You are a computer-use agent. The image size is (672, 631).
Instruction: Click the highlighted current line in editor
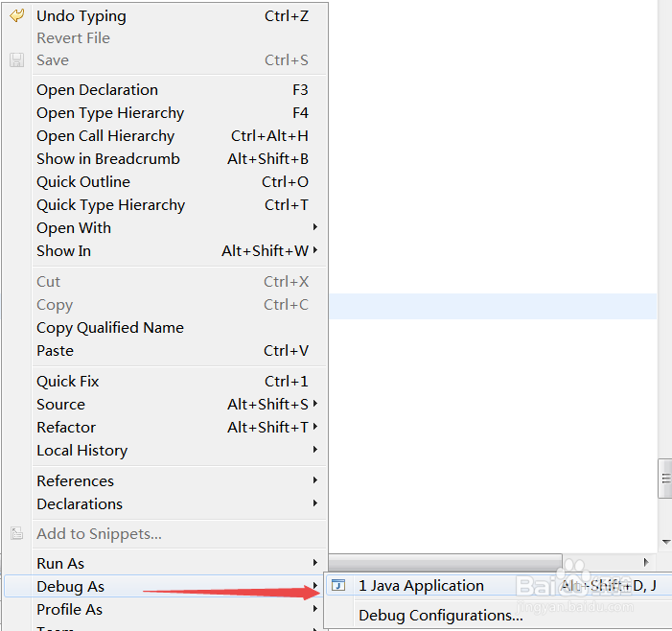tap(493, 306)
